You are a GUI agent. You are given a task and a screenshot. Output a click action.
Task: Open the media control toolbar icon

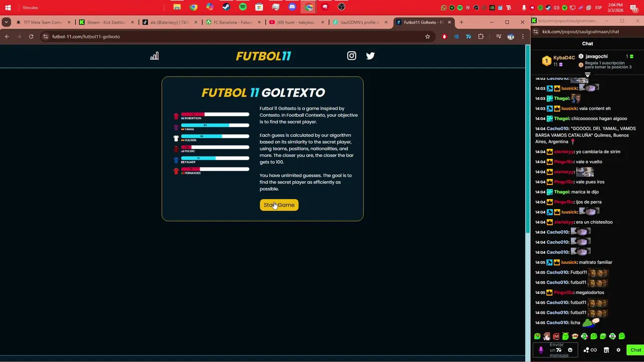click(x=499, y=36)
